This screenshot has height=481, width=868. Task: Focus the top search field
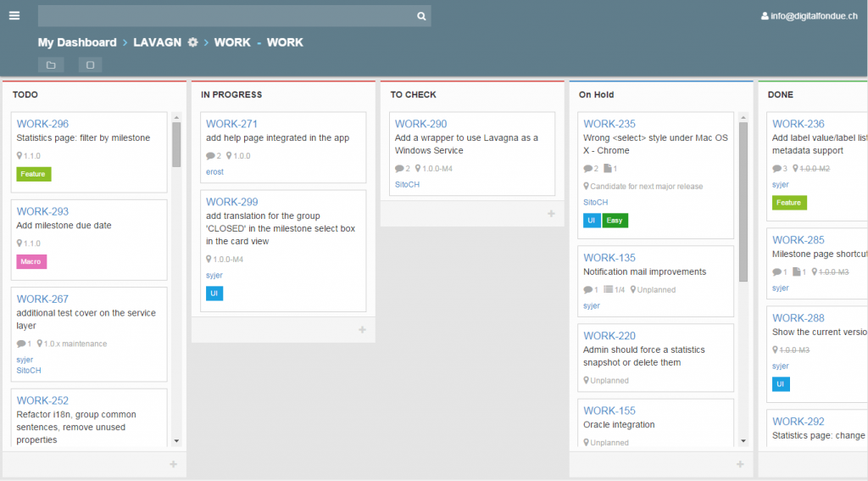click(234, 16)
